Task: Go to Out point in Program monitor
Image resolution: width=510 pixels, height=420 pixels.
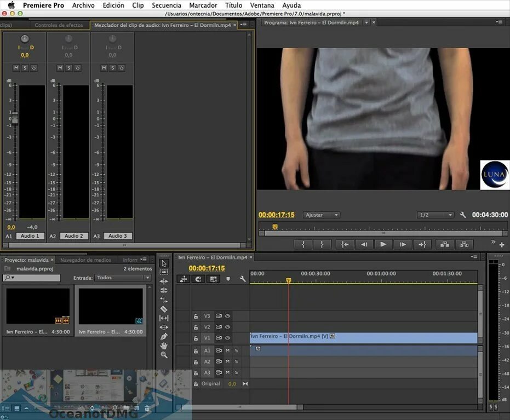Action: tap(422, 244)
